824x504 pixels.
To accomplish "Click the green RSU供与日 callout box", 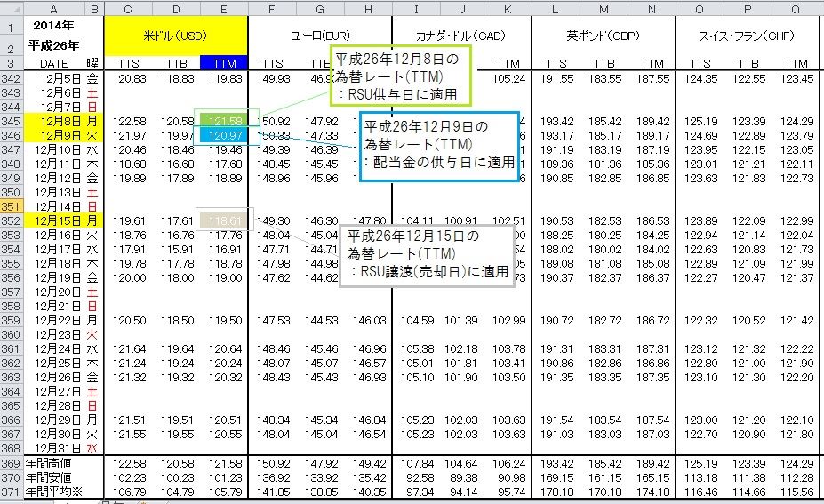I will click(x=401, y=76).
